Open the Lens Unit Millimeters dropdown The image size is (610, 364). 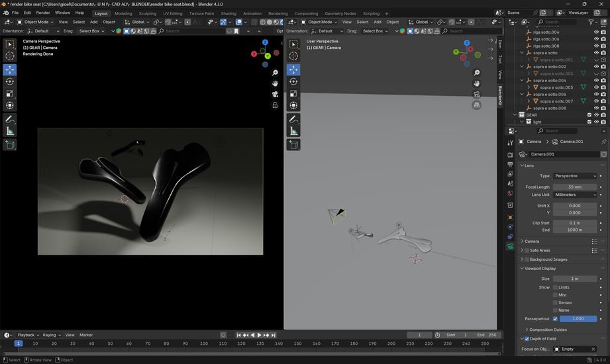tap(575, 195)
